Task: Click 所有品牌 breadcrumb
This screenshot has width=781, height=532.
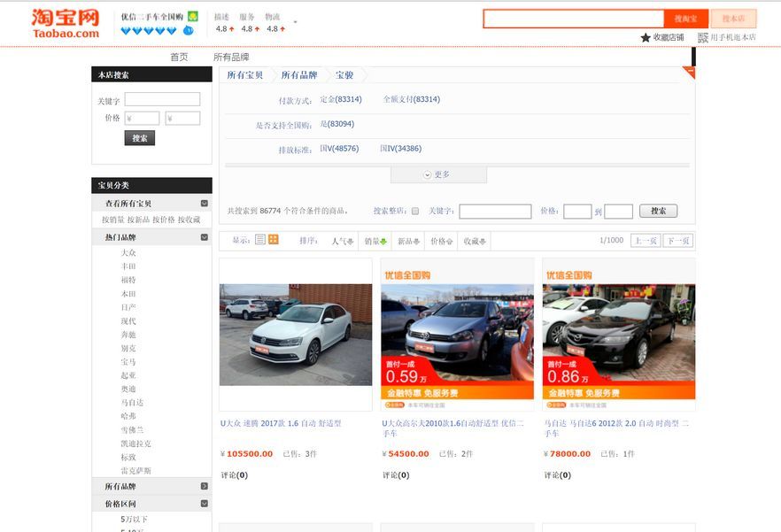Action: pyautogui.click(x=299, y=75)
